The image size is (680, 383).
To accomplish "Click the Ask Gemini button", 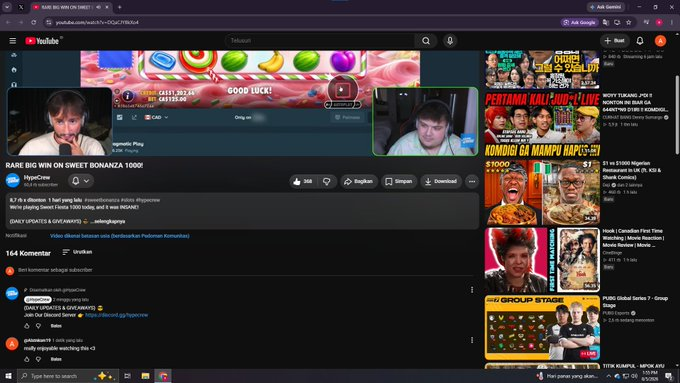I will pos(606,7).
